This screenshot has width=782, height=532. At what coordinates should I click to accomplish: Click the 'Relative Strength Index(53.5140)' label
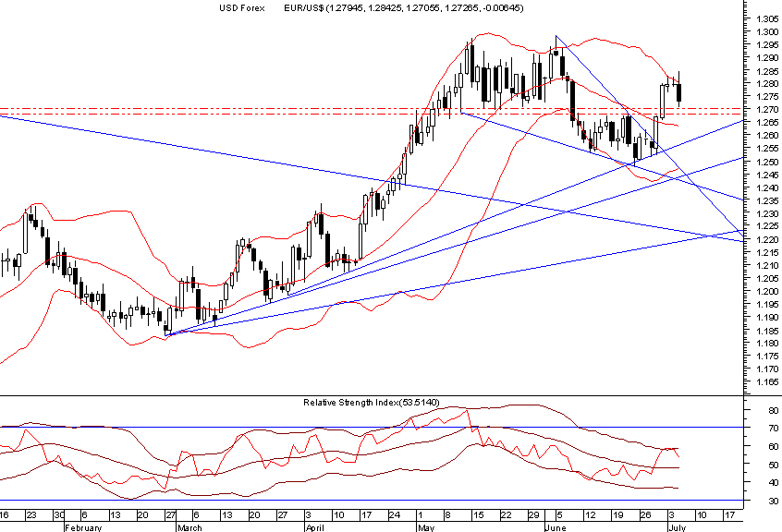pyautogui.click(x=372, y=402)
